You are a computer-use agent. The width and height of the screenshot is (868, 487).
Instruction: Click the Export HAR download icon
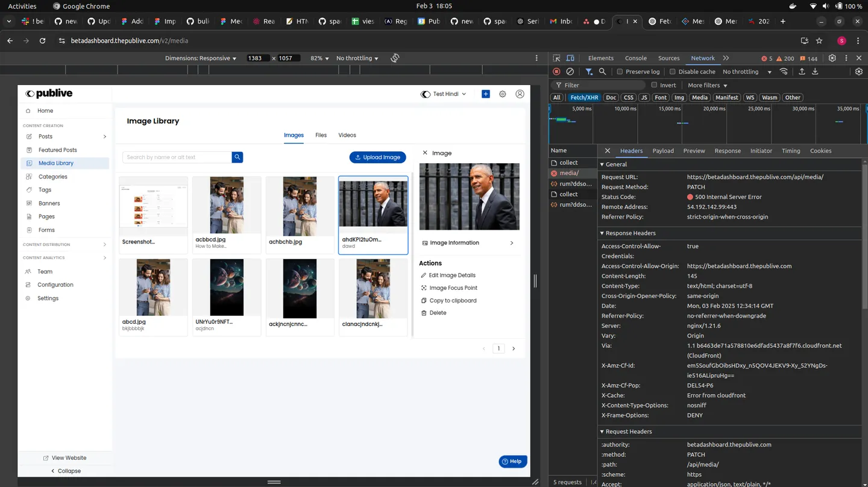(815, 72)
